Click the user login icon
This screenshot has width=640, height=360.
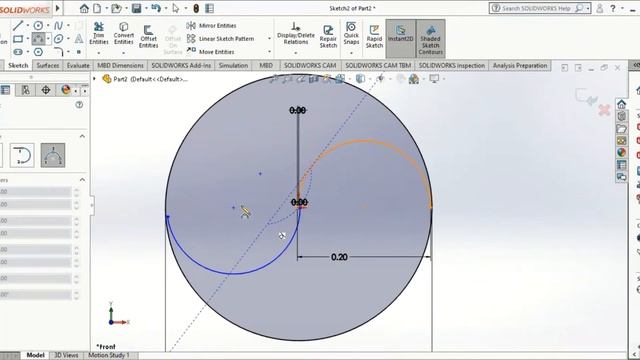point(600,8)
